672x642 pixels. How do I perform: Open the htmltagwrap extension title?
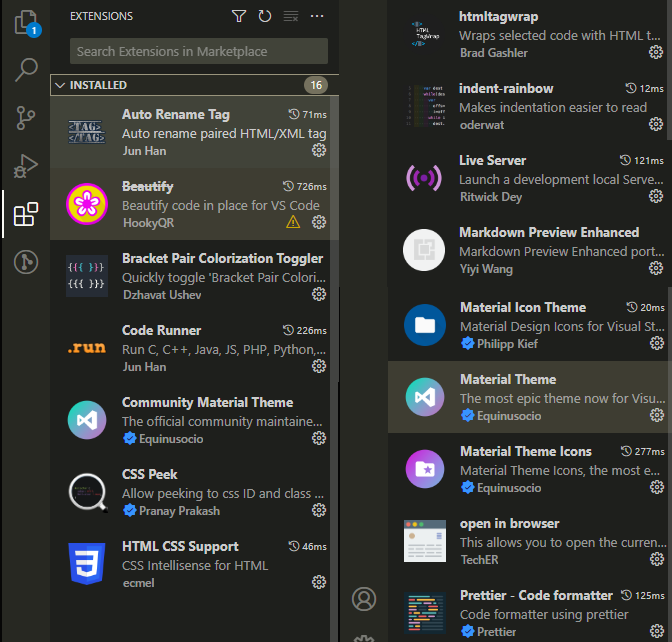(x=498, y=17)
